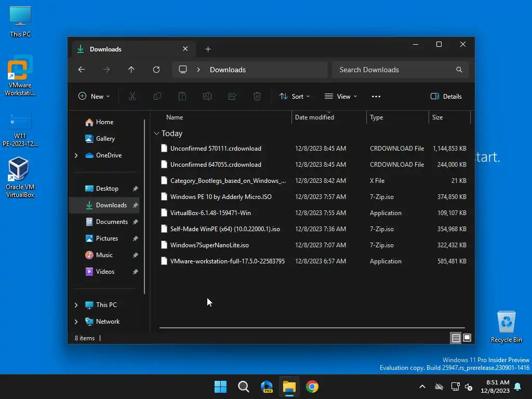Switch to details list view icon

[x=456, y=338]
